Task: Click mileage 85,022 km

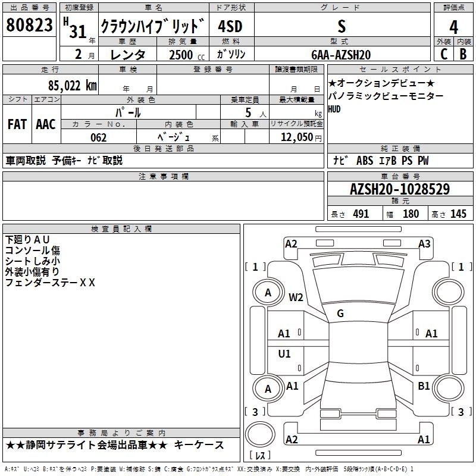Action: click(72, 86)
